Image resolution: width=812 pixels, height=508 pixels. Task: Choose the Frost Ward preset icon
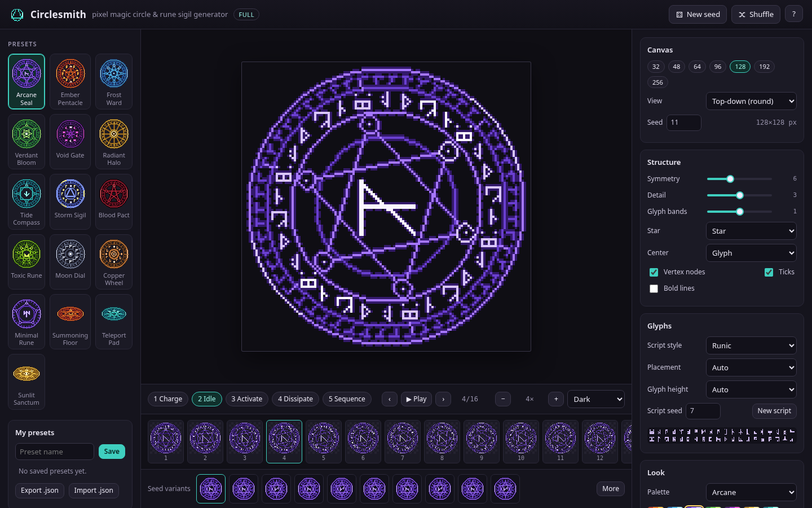click(x=114, y=73)
